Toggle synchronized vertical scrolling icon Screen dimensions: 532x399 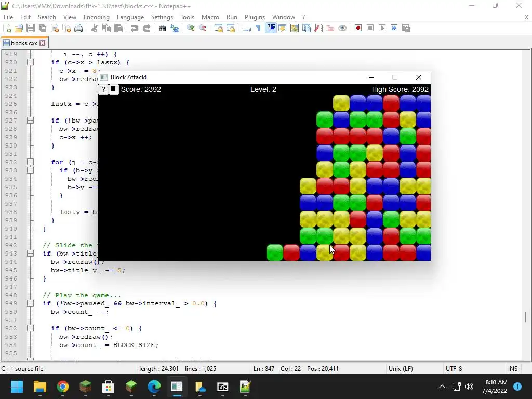point(219,28)
